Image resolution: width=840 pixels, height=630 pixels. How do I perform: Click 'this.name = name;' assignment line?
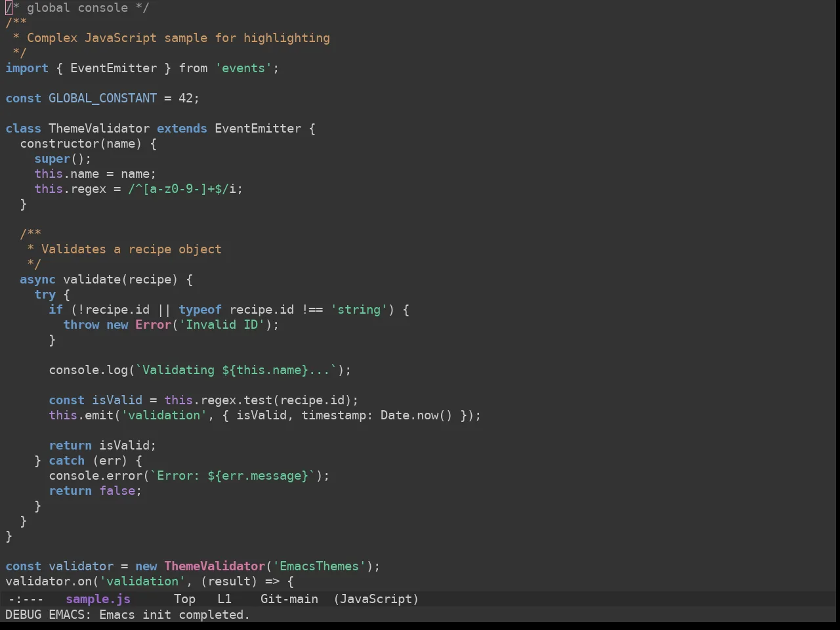click(95, 174)
